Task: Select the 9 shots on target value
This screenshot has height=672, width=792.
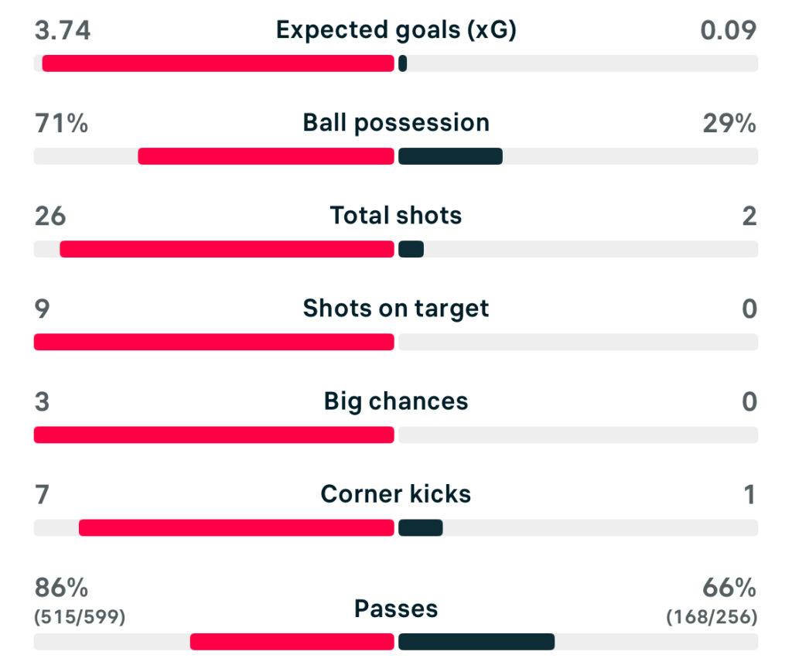Action: coord(43,309)
